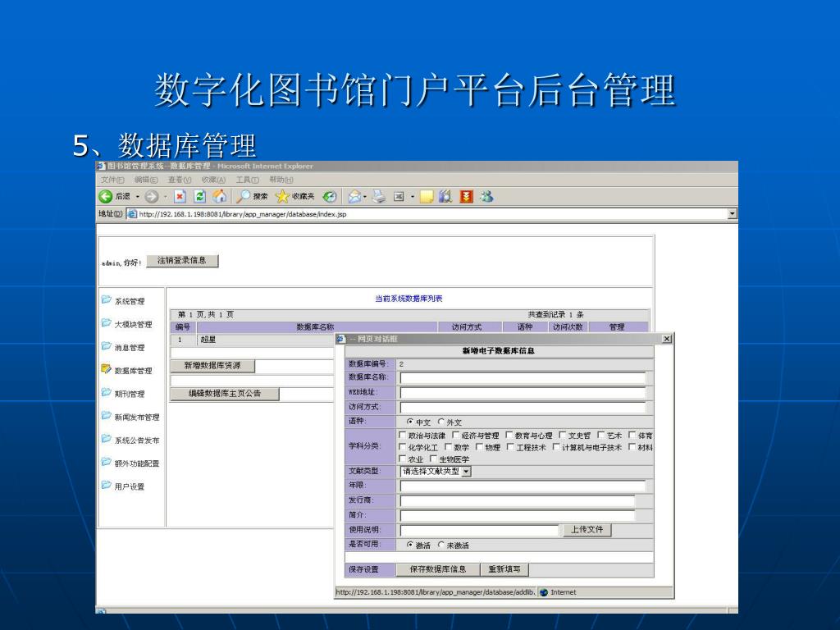Click the IE Forward arrow icon
This screenshot has height=630, width=840.
point(152,197)
